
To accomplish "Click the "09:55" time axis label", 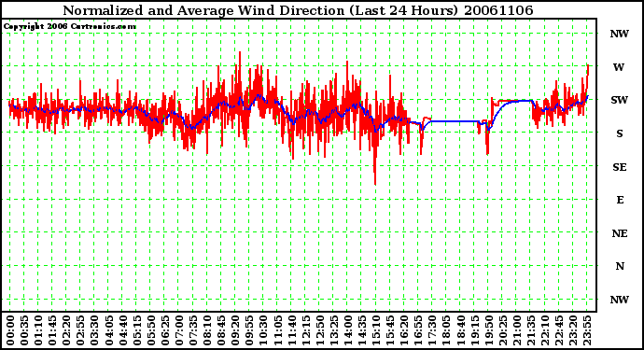I will (249, 330).
